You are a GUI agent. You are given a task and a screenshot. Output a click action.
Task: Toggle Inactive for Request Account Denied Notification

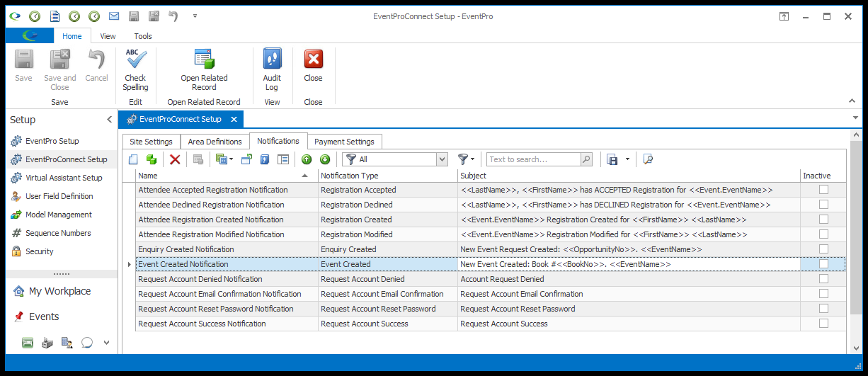click(x=823, y=279)
